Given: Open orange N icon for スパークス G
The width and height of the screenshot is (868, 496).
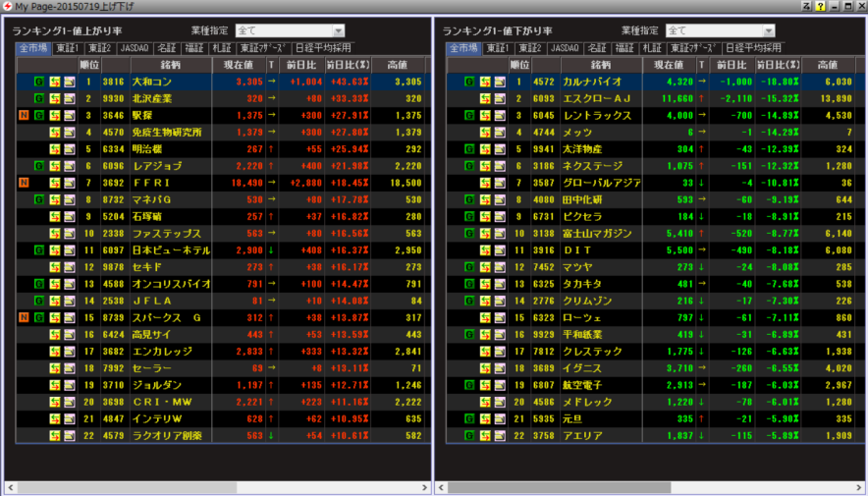Looking at the screenshot, I should (24, 318).
